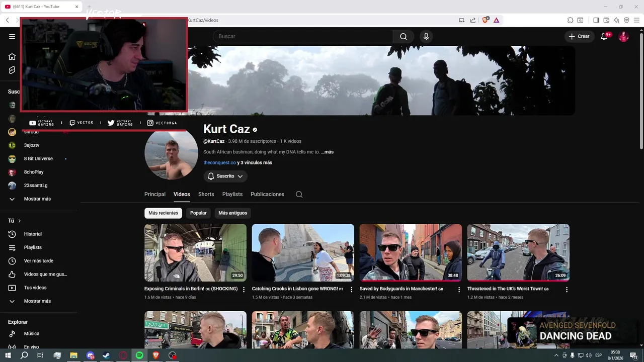
Task: Open options for Lisbon video
Action: (x=351, y=290)
